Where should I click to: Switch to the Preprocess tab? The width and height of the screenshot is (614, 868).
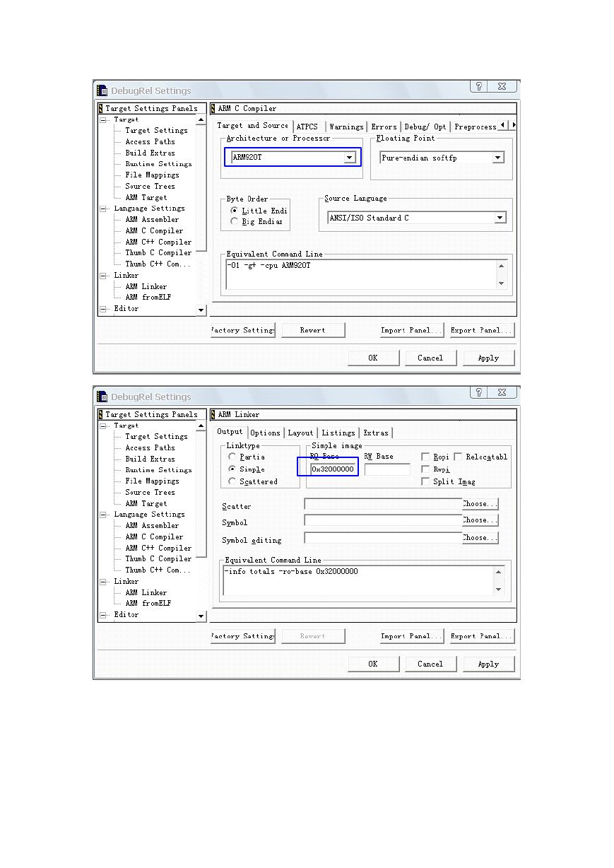[x=475, y=127]
